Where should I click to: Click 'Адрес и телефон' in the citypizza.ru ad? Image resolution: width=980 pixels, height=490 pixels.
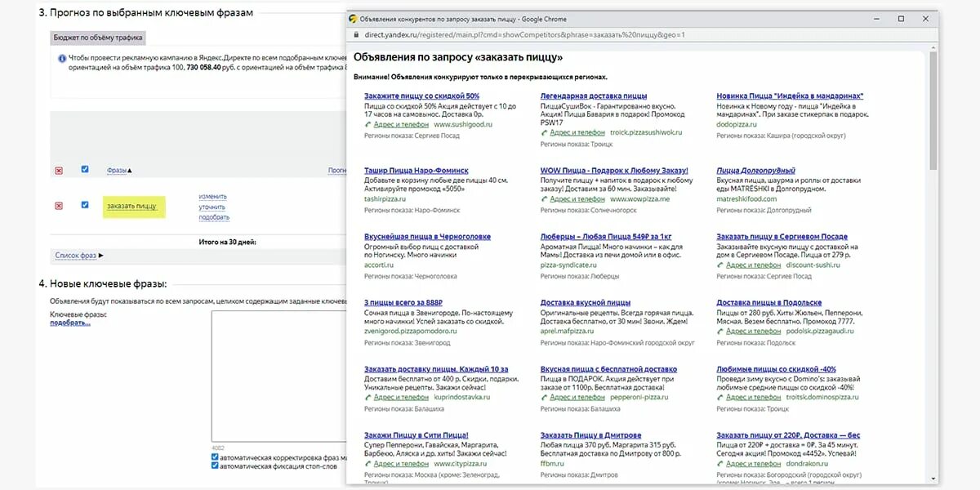[x=400, y=463]
